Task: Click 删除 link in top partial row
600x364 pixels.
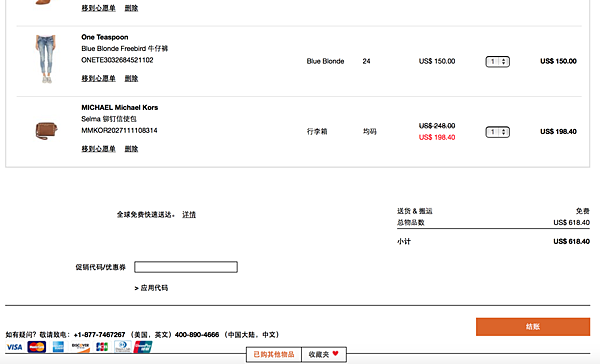Action: 131,8
